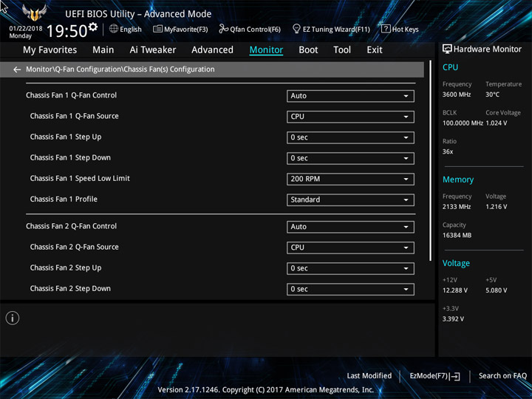Image resolution: width=532 pixels, height=399 pixels.
Task: Click the Chassis Fan 1 Q-Fan Source label
Action: [75, 116]
